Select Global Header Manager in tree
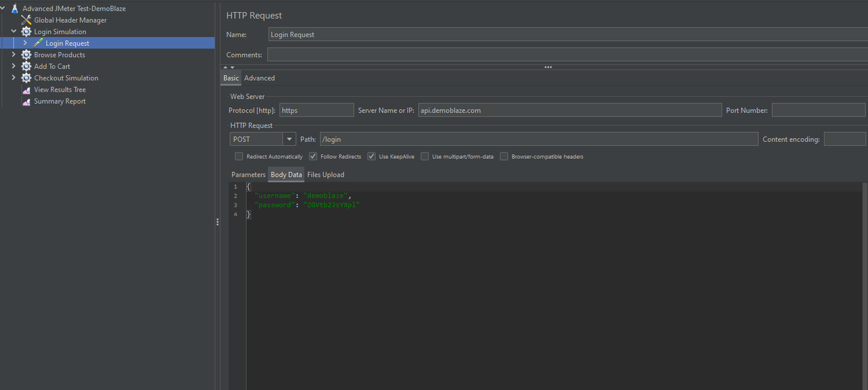Screen dimensions: 868x390 click(x=70, y=20)
